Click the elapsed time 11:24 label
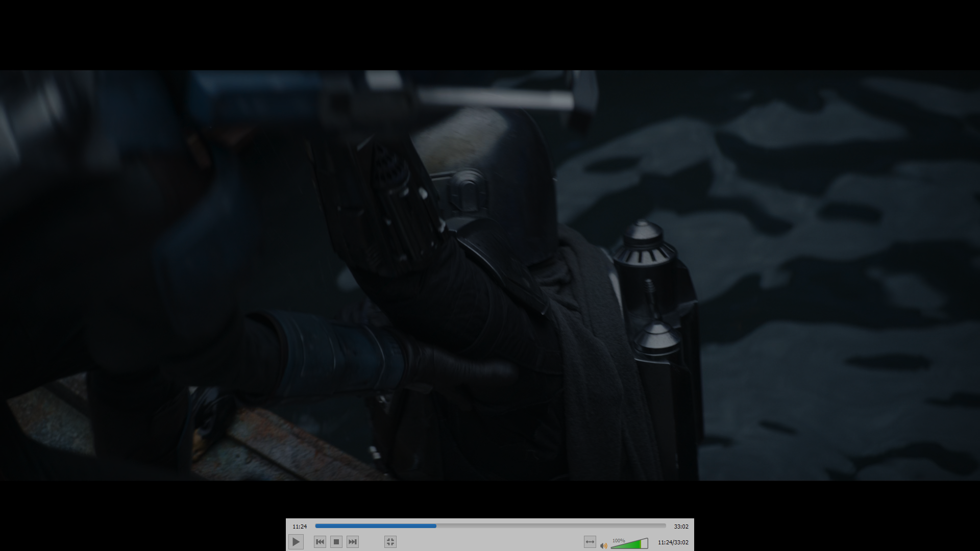This screenshot has height=551, width=980. [x=300, y=527]
